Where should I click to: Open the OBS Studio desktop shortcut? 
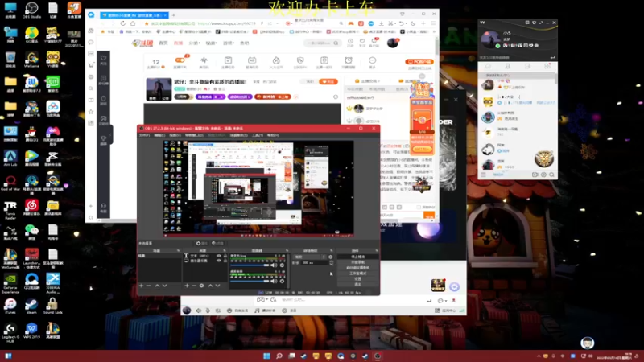tap(31, 10)
